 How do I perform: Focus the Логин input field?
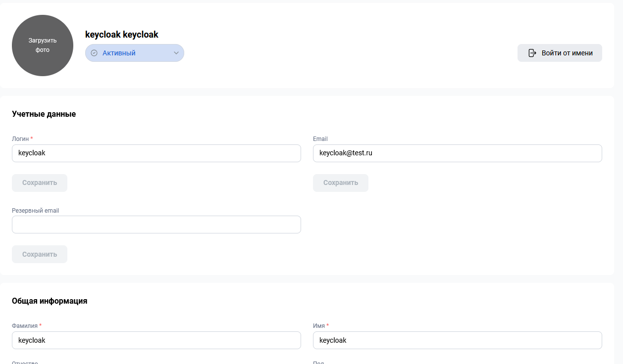coord(156,153)
